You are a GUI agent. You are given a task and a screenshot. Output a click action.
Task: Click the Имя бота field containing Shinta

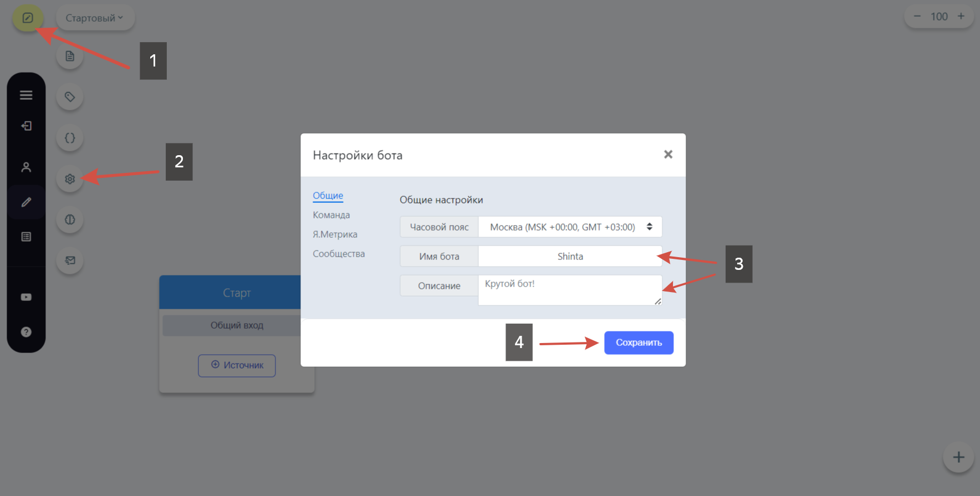coord(570,257)
